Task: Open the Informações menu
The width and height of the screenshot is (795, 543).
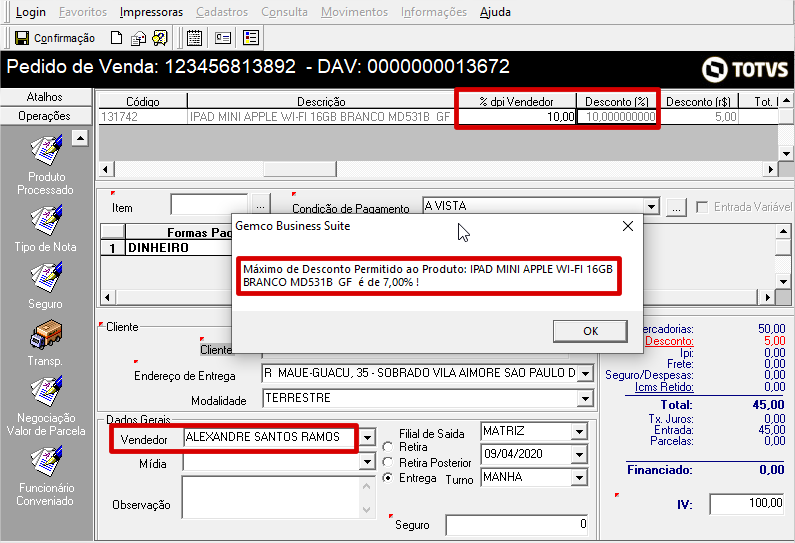Action: [x=433, y=12]
